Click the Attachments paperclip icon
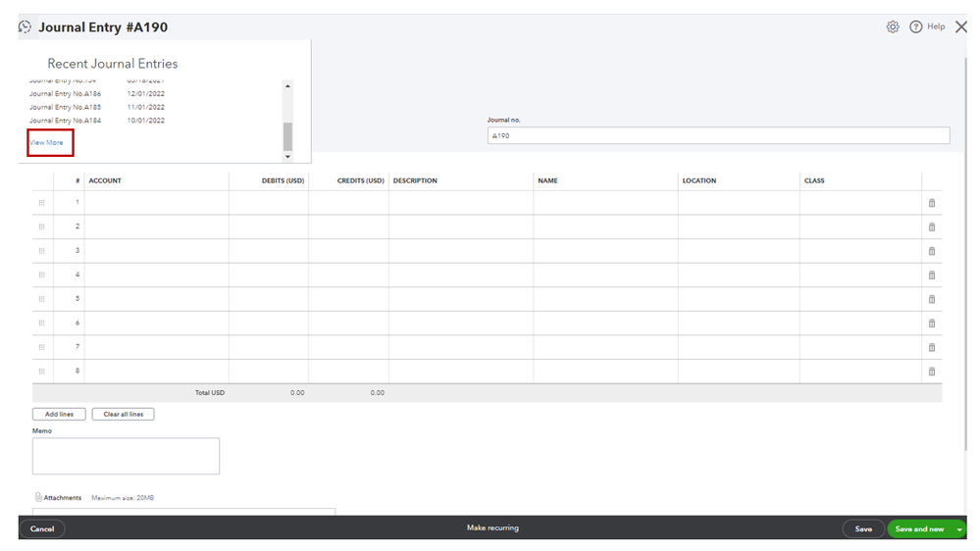 click(38, 497)
